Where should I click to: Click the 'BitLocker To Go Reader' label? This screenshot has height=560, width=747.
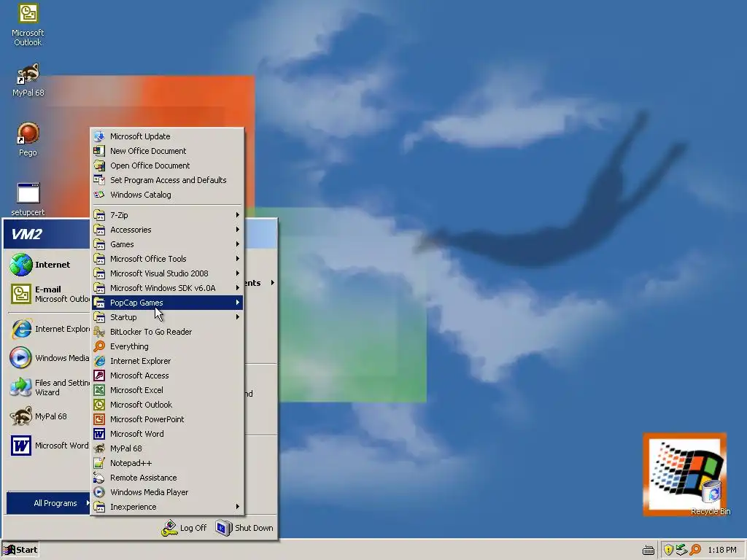coord(151,332)
